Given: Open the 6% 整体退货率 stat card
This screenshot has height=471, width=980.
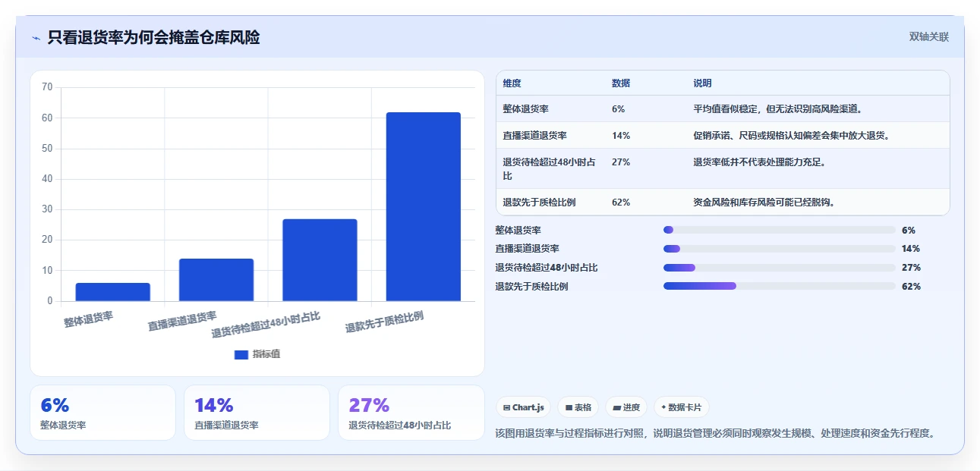Looking at the screenshot, I should [102, 413].
